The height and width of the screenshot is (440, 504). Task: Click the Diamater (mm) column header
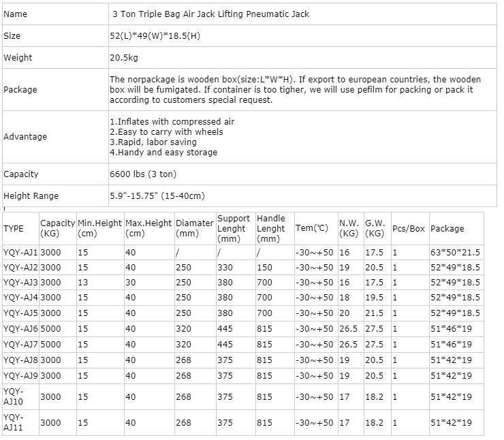click(194, 229)
